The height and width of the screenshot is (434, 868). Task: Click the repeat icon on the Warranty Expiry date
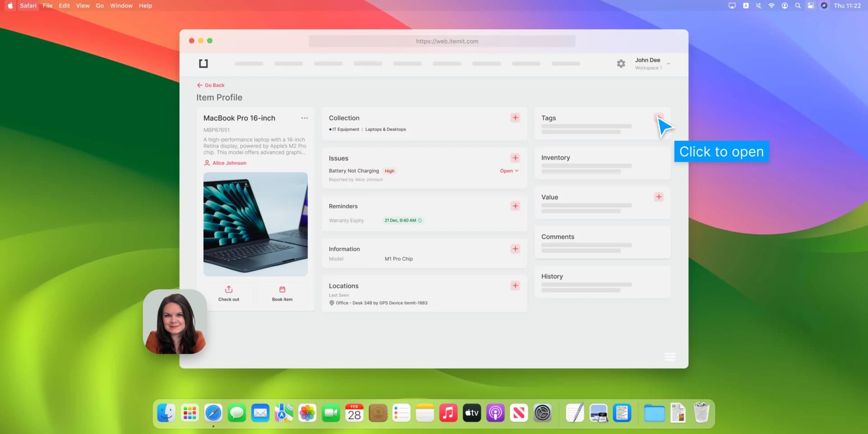click(x=420, y=221)
